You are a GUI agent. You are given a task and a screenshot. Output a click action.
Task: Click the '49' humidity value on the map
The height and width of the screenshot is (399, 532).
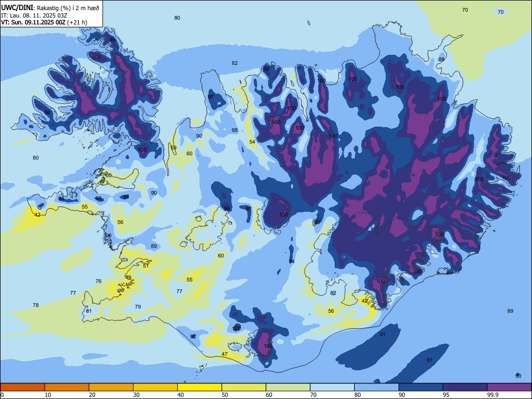(128, 278)
